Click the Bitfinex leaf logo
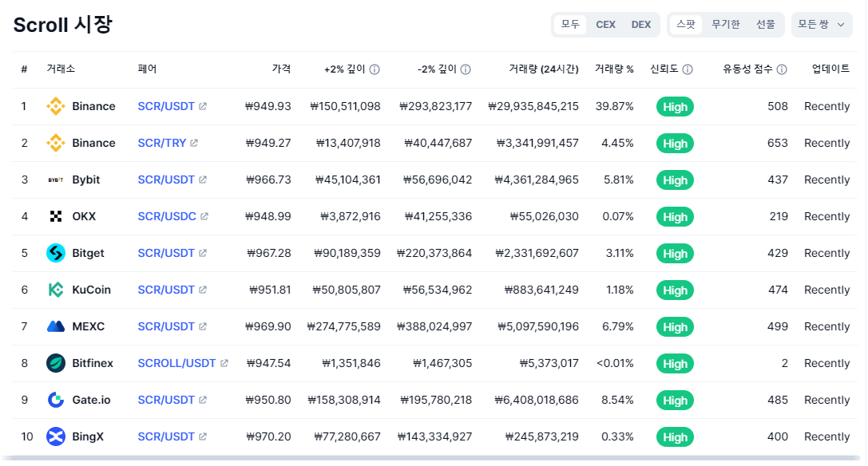Image resolution: width=868 pixels, height=466 pixels. pyautogui.click(x=55, y=363)
